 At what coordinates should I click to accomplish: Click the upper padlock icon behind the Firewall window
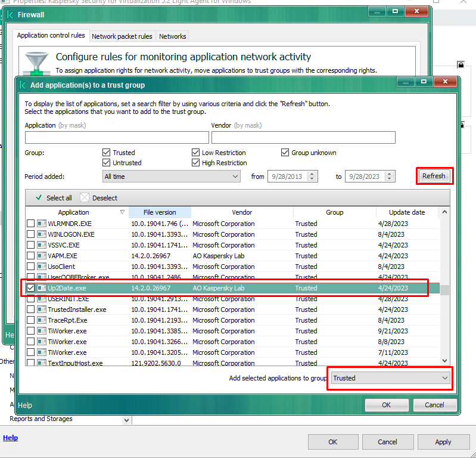tap(461, 64)
